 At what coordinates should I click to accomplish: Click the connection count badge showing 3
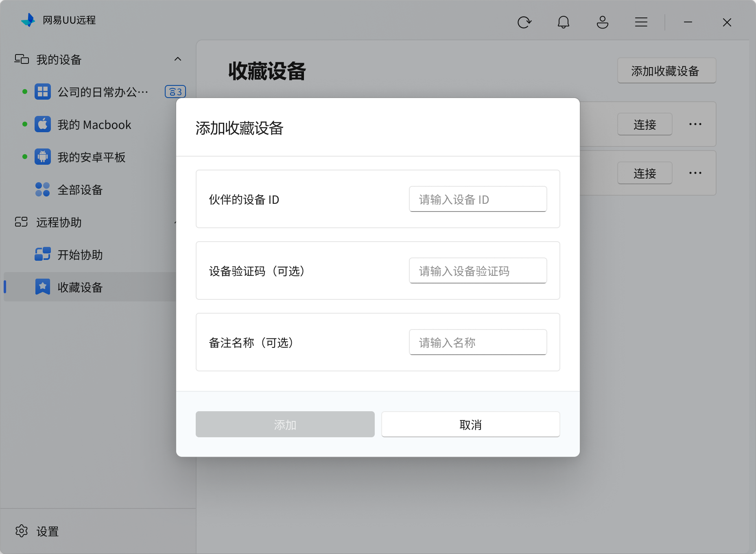coord(175,92)
